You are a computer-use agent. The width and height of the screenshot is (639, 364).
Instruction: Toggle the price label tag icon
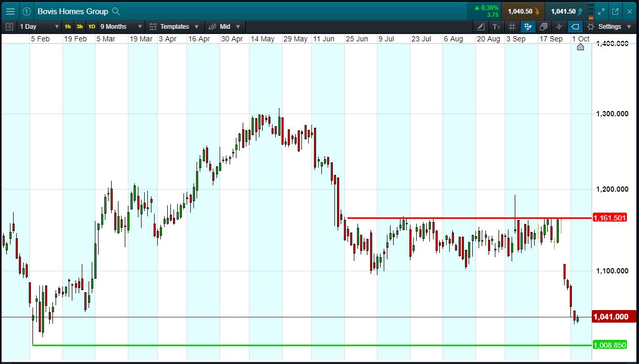click(575, 26)
